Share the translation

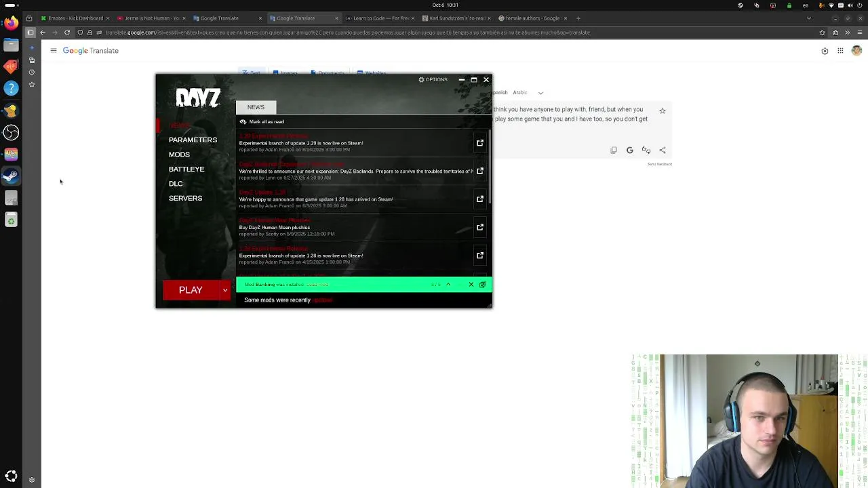[x=663, y=150]
